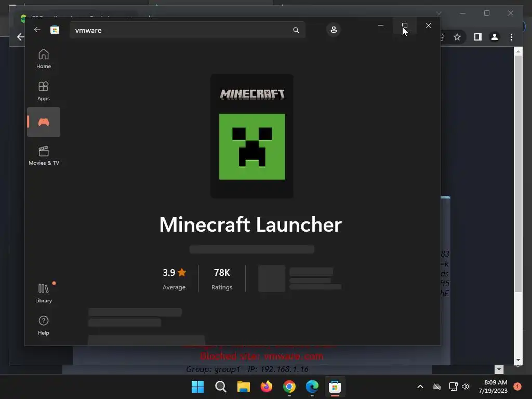The width and height of the screenshot is (532, 399).
Task: Open Microsoft Edge from taskbar
Action: pyautogui.click(x=312, y=387)
